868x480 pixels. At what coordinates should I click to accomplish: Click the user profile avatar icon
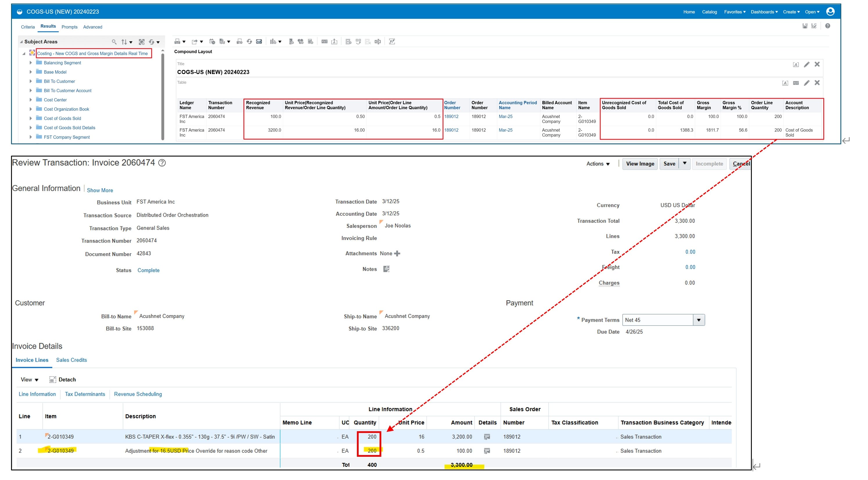(x=830, y=11)
